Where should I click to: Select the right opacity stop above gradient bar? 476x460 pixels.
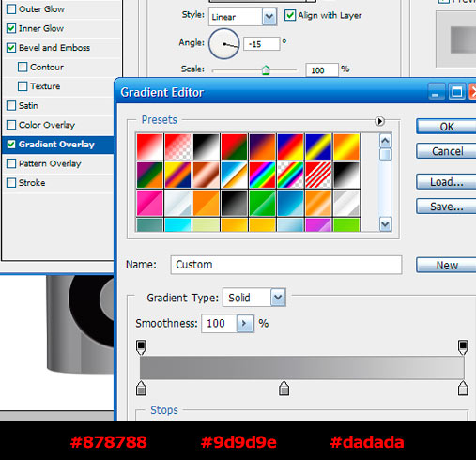[x=463, y=347]
